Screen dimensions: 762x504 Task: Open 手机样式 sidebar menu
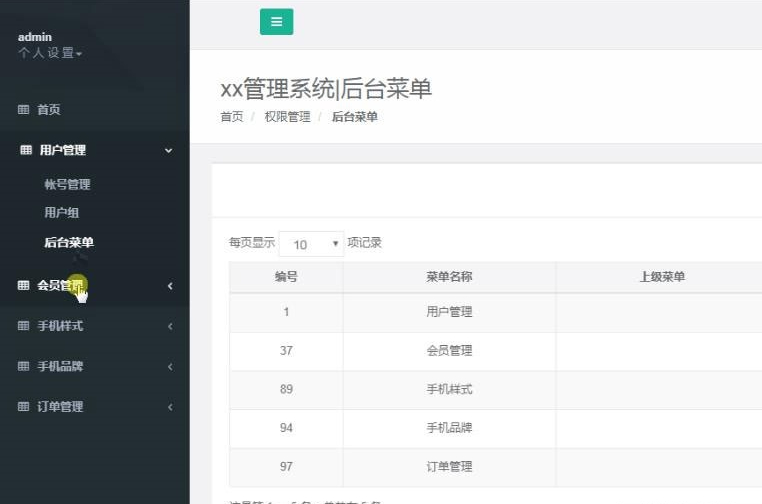coord(60,326)
